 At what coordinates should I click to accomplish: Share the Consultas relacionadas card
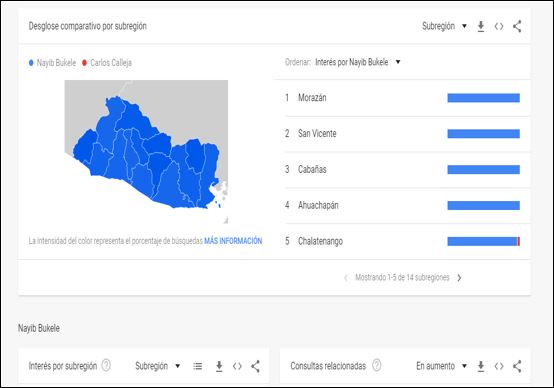[517, 366]
